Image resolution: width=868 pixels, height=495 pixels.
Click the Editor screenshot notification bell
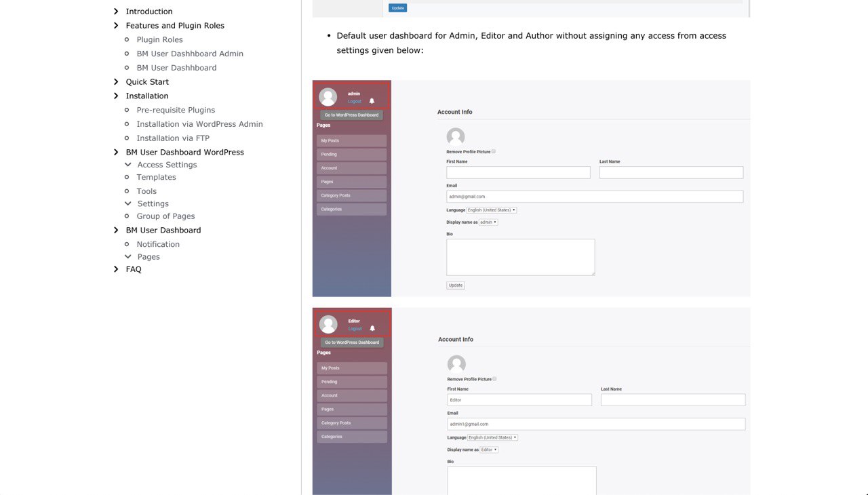(372, 328)
